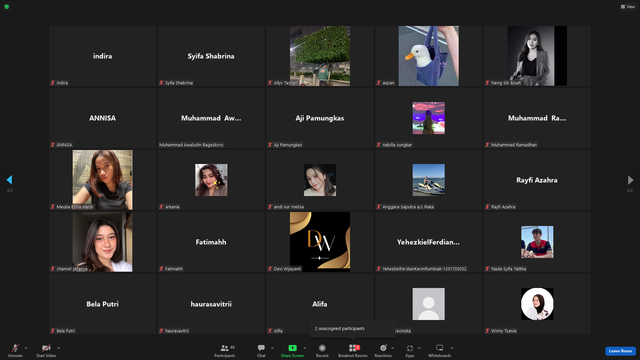Select channel zefanya's photo tile
Screen dimensions: 640x360
(102, 242)
